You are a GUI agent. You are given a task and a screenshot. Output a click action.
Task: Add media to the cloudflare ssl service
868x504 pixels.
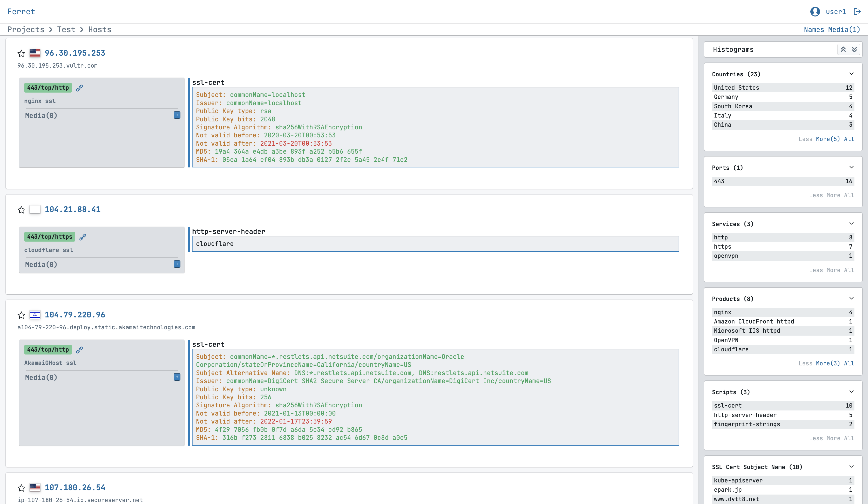[x=177, y=264]
